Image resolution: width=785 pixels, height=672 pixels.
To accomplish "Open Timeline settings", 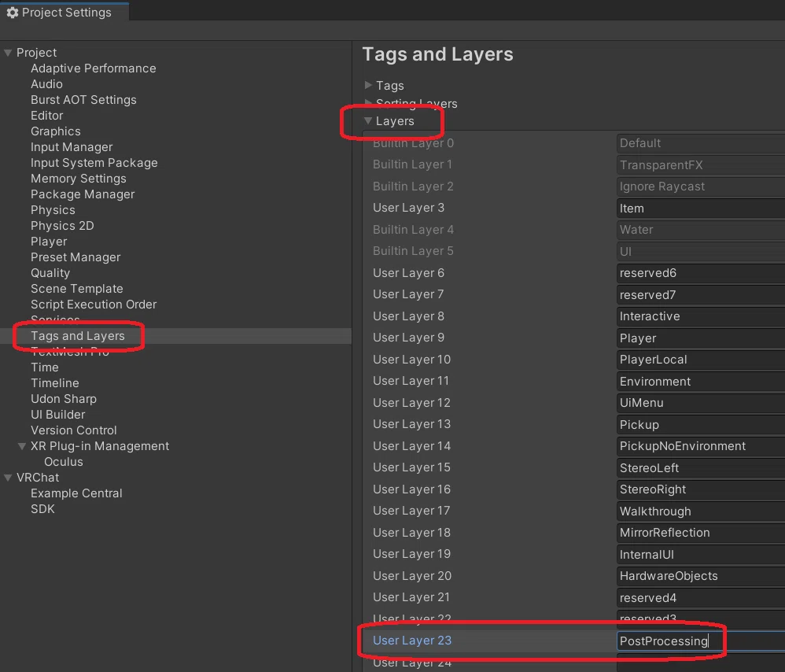I will point(54,383).
